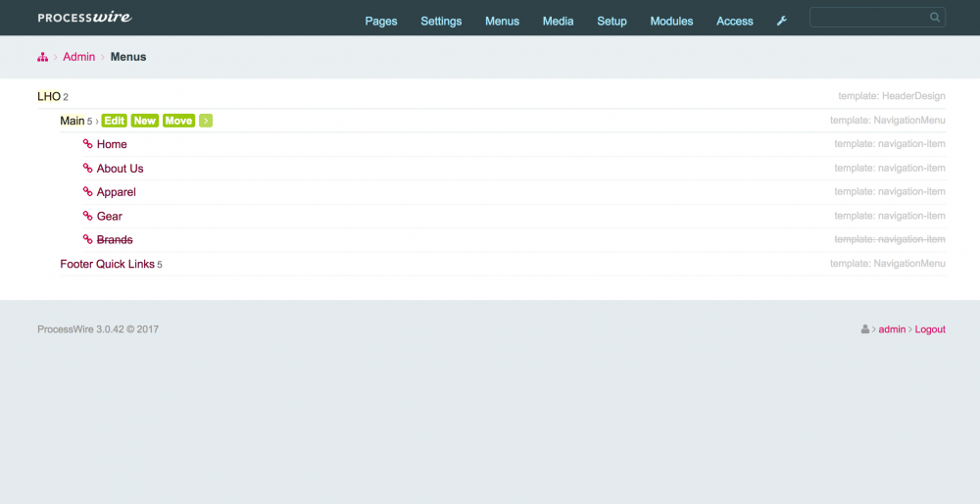The width and height of the screenshot is (980, 504).
Task: Click the link icon beside Gear
Action: (x=87, y=217)
